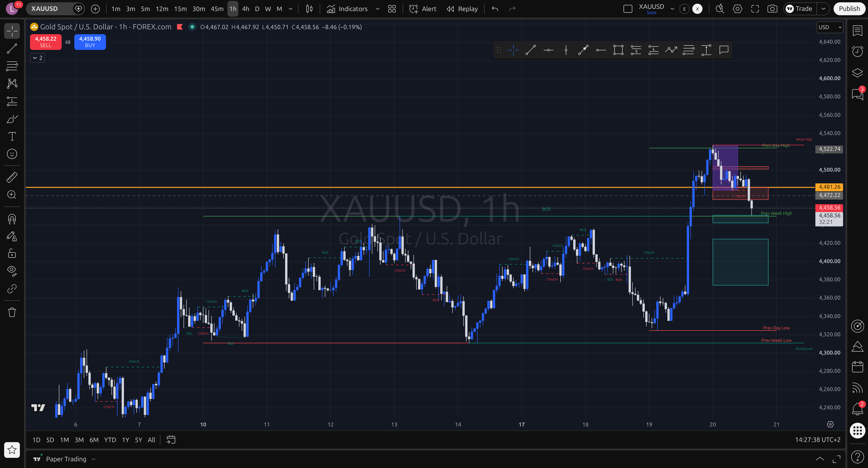This screenshot has width=868, height=468.
Task: Expand the Paper Trading account dropdown
Action: [x=94, y=459]
